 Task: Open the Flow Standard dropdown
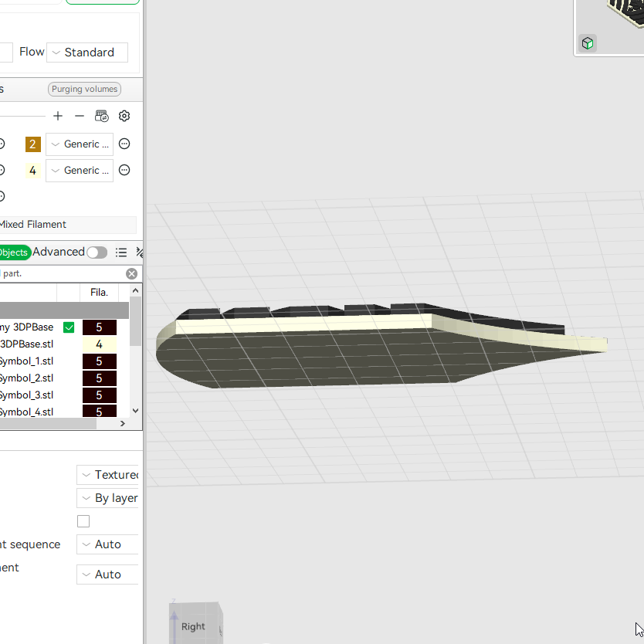[87, 53]
